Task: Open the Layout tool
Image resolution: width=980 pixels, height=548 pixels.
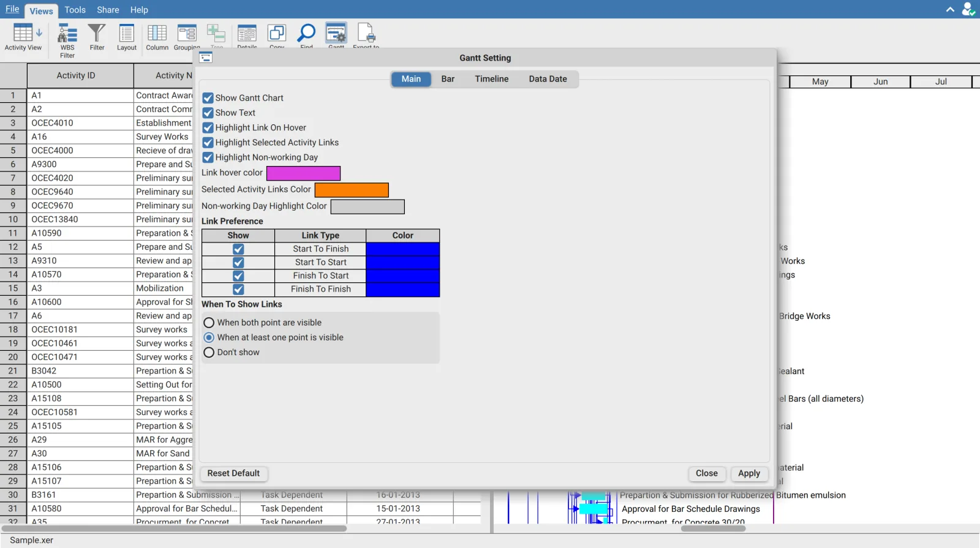Action: (x=127, y=37)
